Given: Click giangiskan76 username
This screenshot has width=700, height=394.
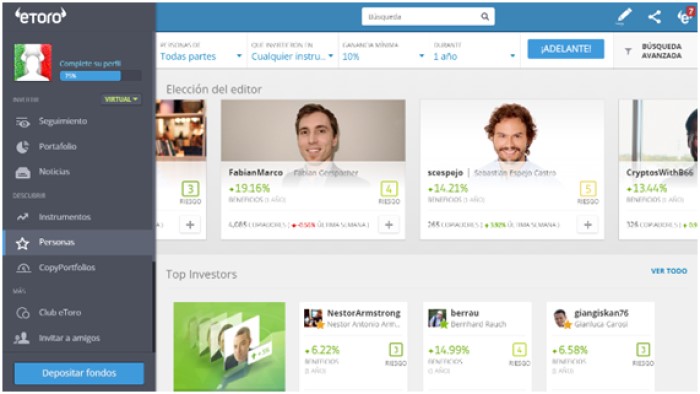Looking at the screenshot, I should coord(601,313).
